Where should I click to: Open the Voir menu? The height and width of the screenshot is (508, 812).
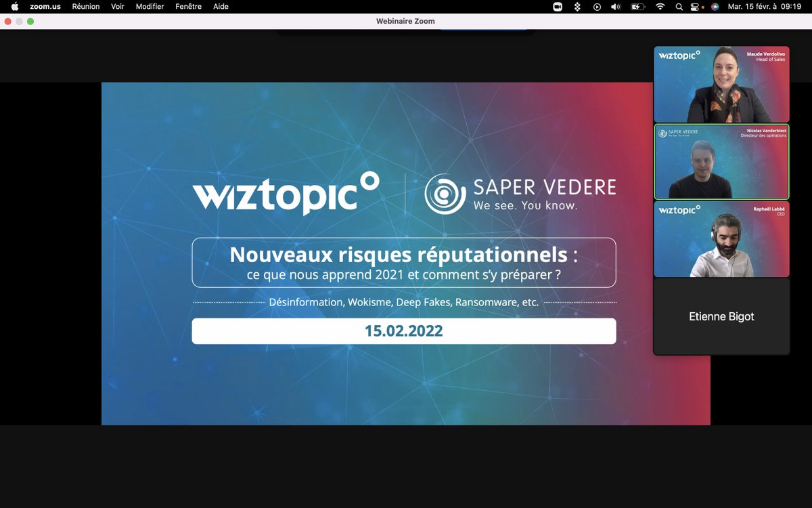(118, 6)
